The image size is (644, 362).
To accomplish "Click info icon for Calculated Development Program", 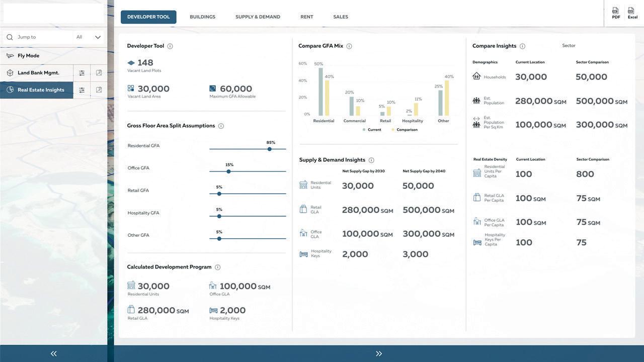I will coord(217,267).
